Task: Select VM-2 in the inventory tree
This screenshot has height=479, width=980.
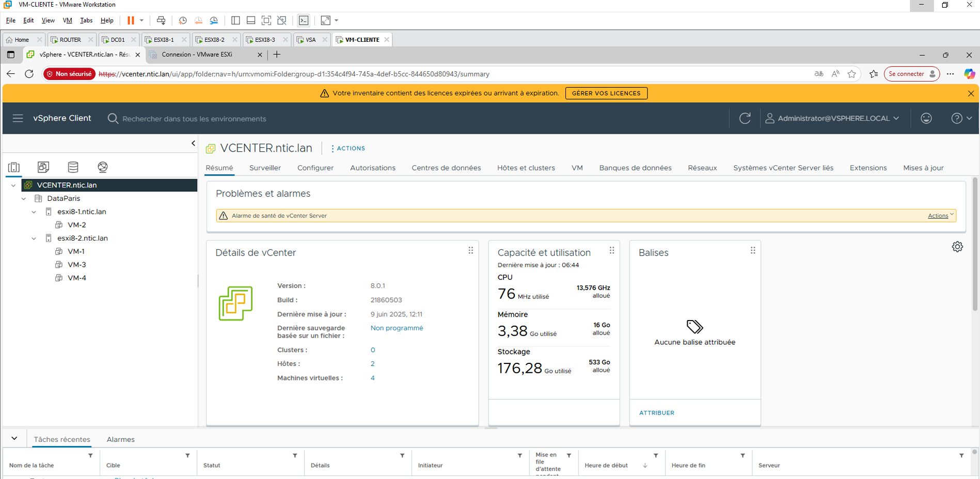Action: coord(76,225)
